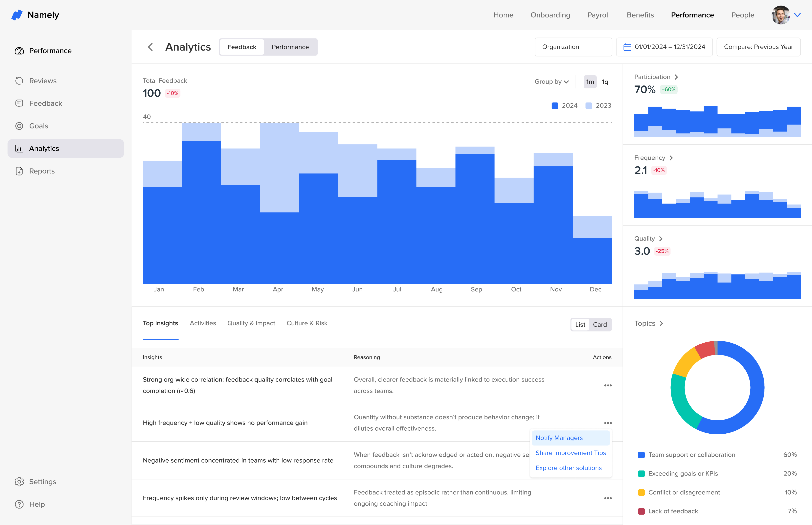
Task: Click the Namely logo icon
Action: [17, 15]
